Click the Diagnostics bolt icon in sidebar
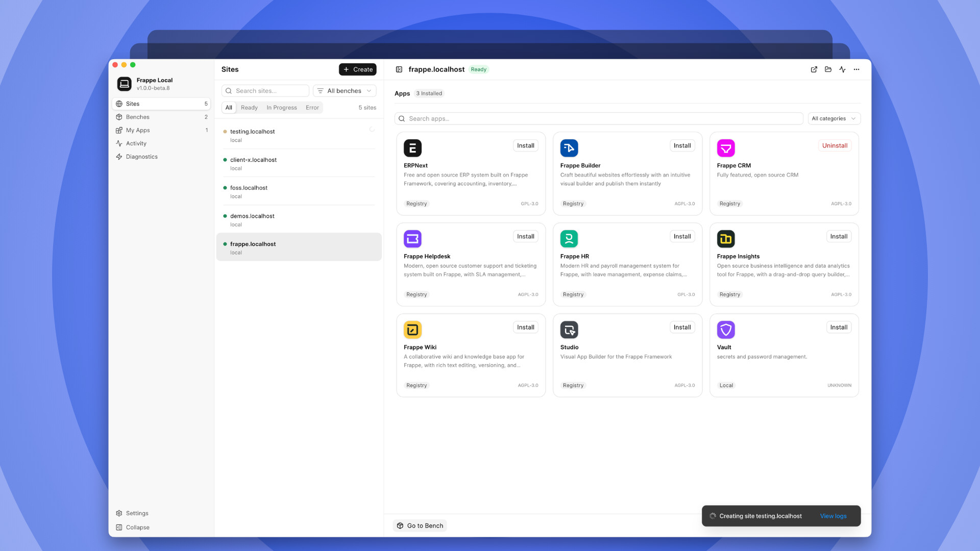The height and width of the screenshot is (551, 980). (119, 157)
